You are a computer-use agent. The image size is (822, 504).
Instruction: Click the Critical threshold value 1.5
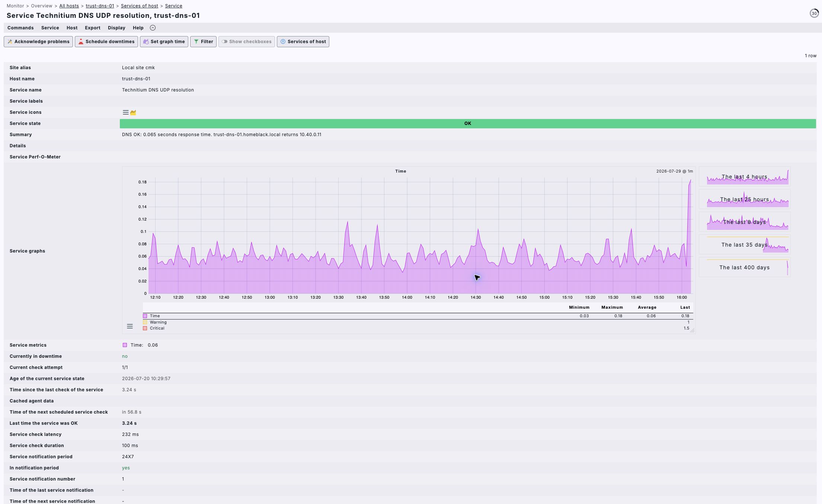[x=687, y=328]
